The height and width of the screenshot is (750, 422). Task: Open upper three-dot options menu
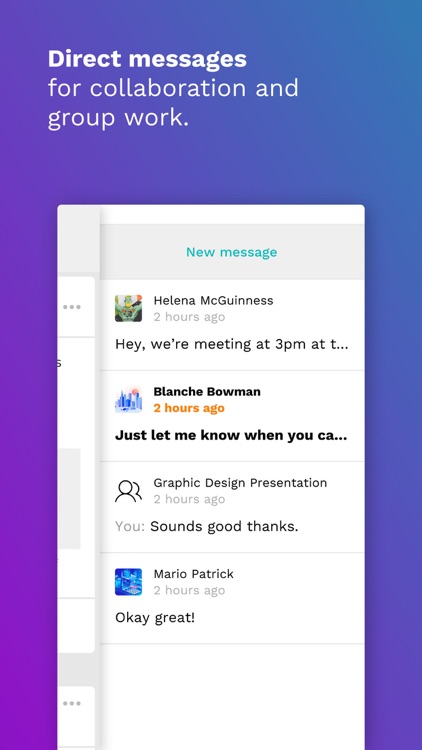(x=72, y=307)
